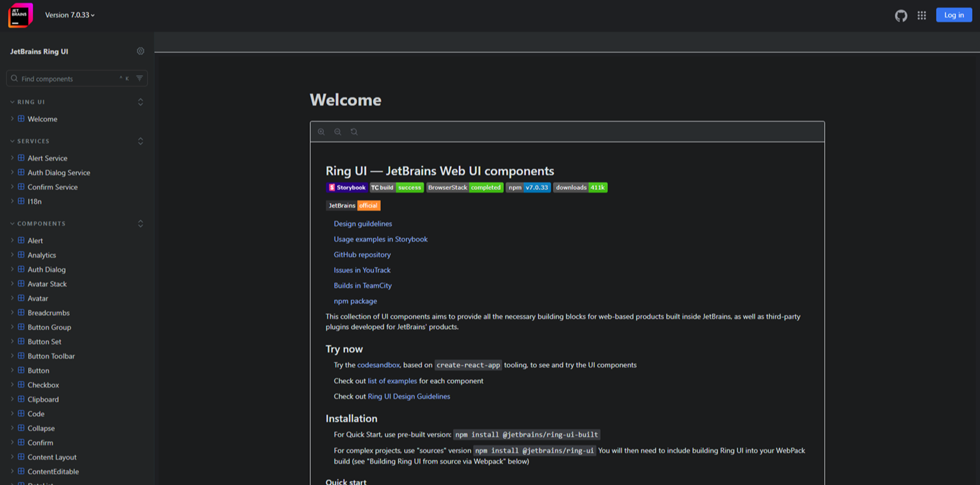Open the GitHub repository icon in the header
The width and height of the screenshot is (980, 485).
tap(901, 15)
